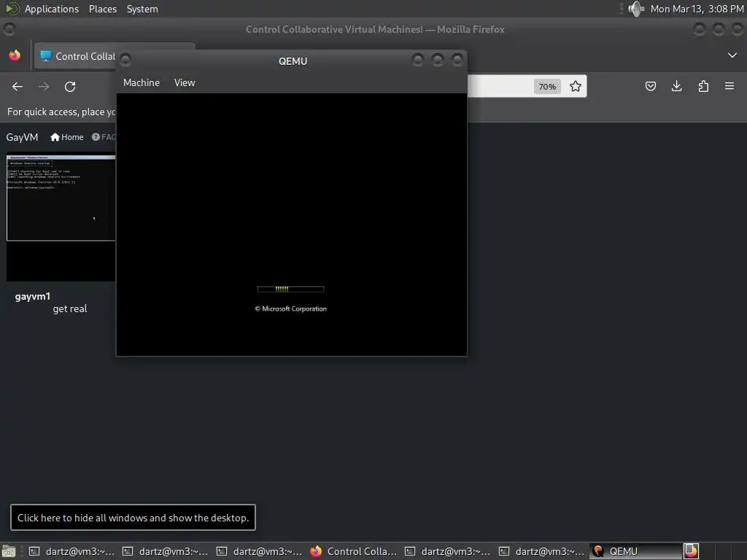Open the System menu

142,9
